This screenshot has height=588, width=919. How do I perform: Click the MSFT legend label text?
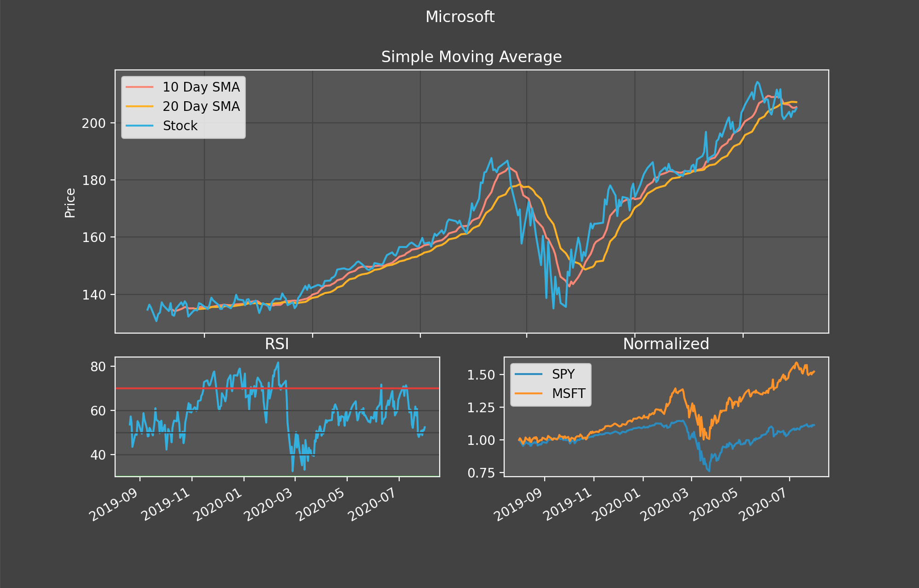pyautogui.click(x=569, y=393)
